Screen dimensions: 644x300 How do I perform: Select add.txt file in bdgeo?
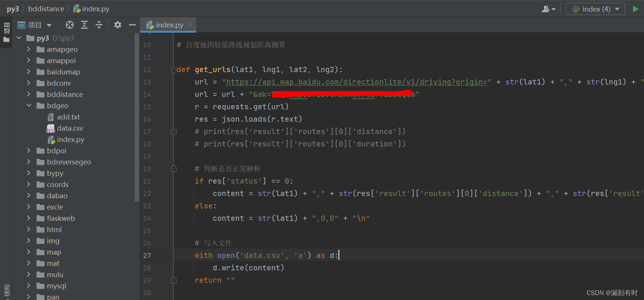coord(63,117)
